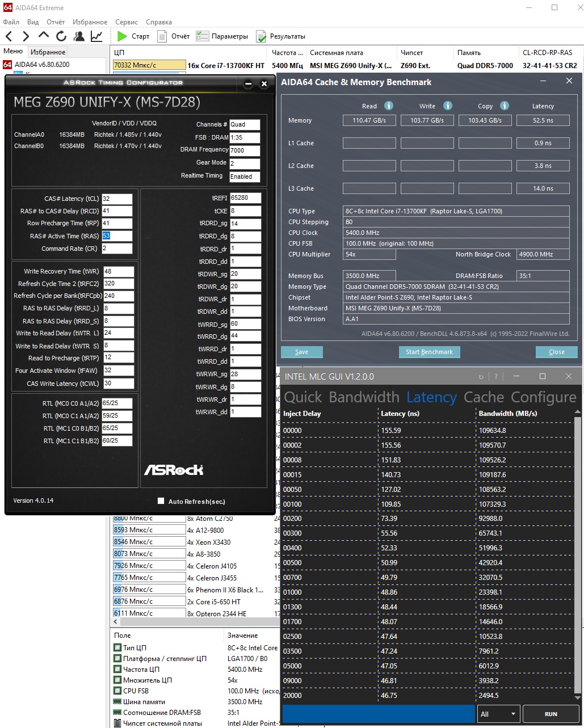The image size is (584, 728).
Task: Switch to the Меню tab
Action: coord(13,51)
